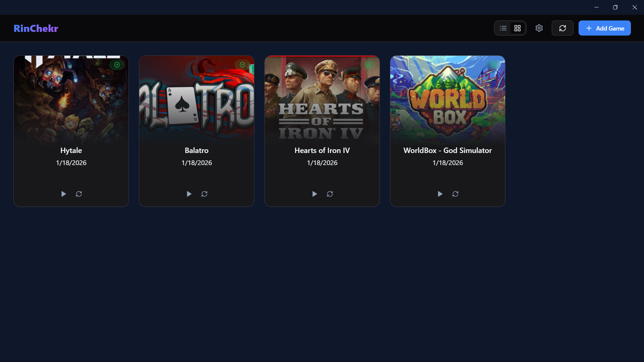Select the Hearts of Iron IV title text

pos(322,150)
